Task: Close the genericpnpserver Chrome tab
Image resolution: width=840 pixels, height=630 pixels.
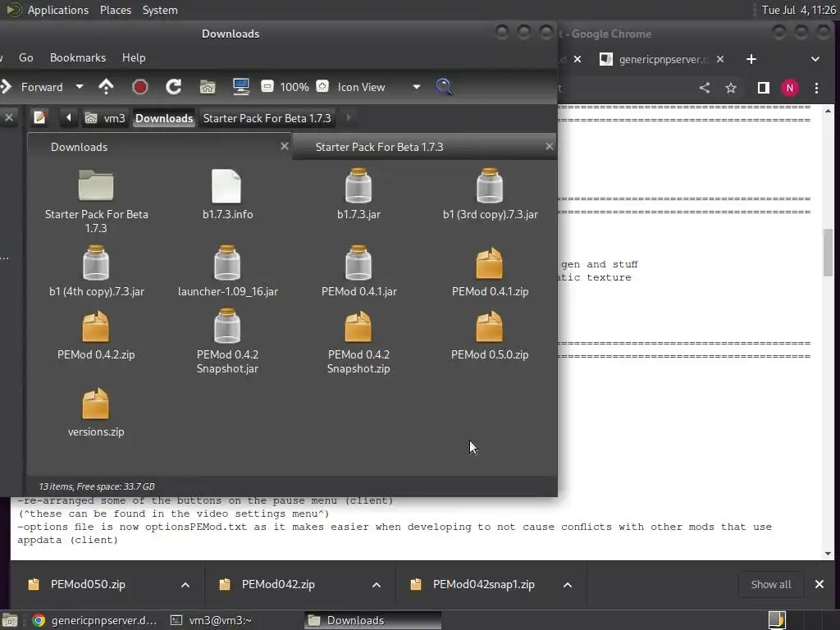Action: point(720,59)
